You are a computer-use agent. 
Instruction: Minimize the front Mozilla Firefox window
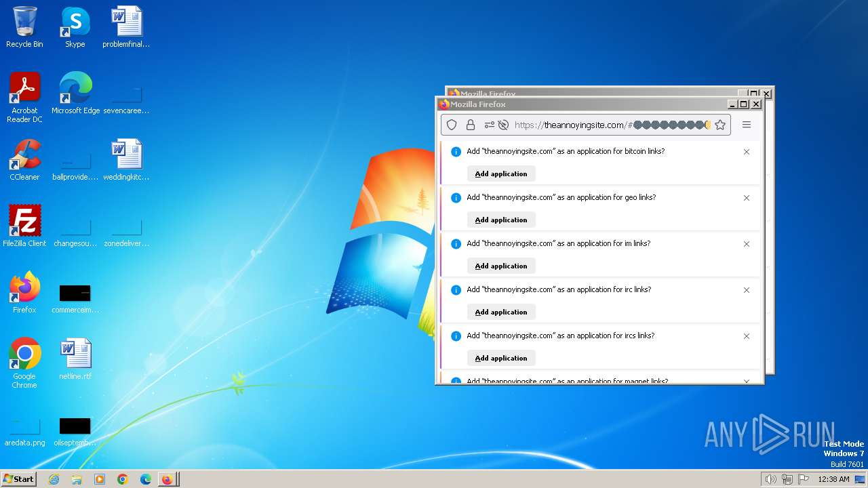pyautogui.click(x=732, y=104)
